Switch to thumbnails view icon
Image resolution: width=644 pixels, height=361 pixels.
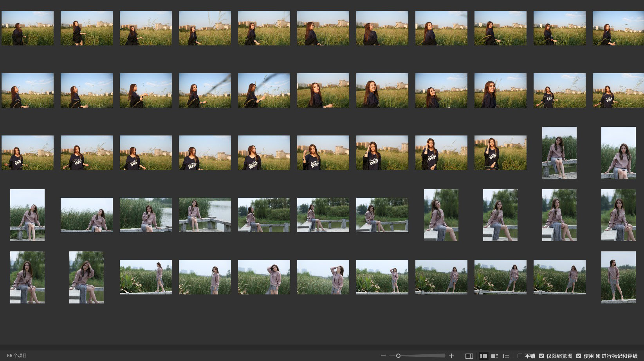[483, 356]
